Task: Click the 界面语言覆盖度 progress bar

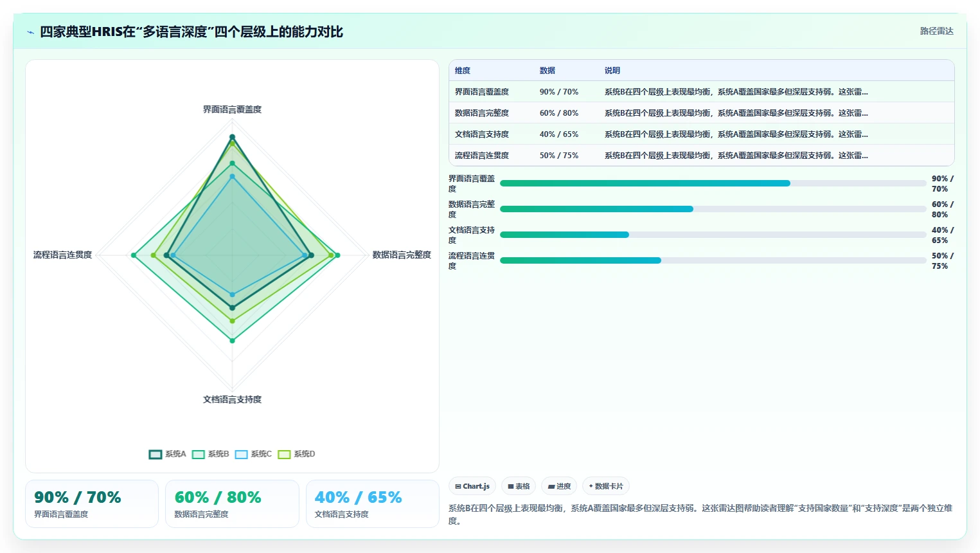Action: pyautogui.click(x=713, y=183)
